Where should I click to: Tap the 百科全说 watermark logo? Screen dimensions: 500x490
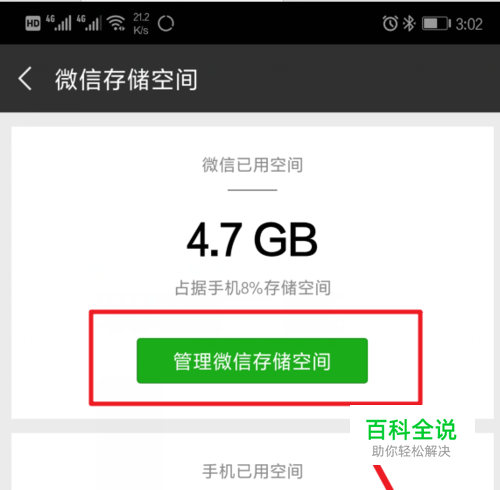pos(411,430)
